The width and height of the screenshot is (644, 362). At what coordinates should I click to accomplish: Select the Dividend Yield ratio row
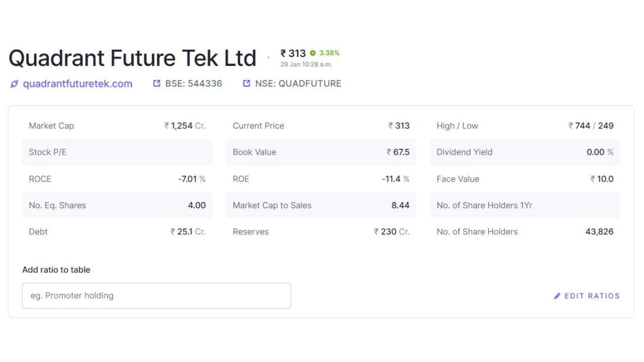click(x=524, y=152)
